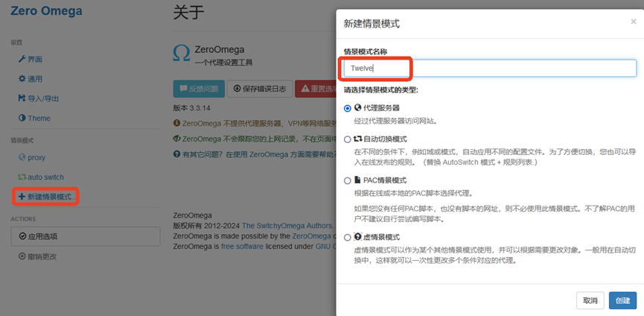Viewport: 644px width, 316px height.
Task: Click the question icon beside 虚情景模式
Action: tap(357, 237)
